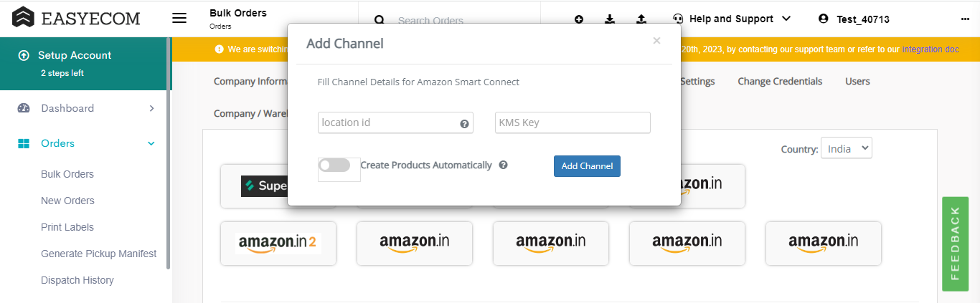Expand the Dashboard chevron

(151, 108)
